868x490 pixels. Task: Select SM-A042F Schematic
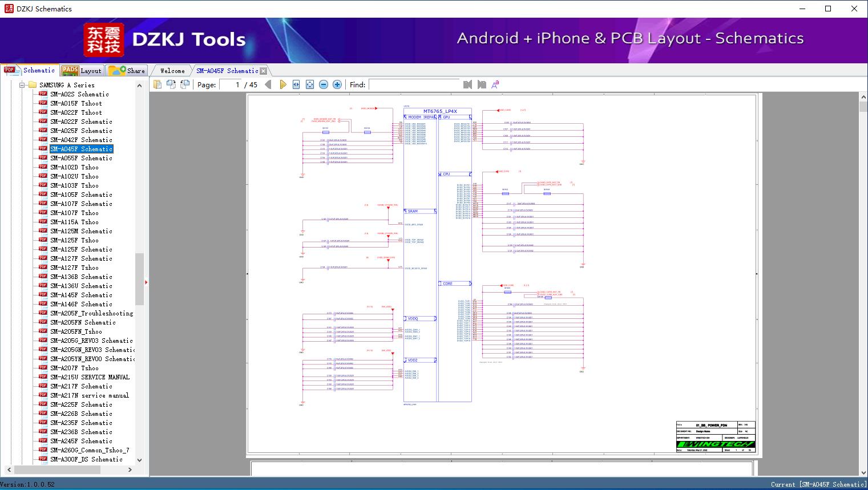[x=81, y=140]
